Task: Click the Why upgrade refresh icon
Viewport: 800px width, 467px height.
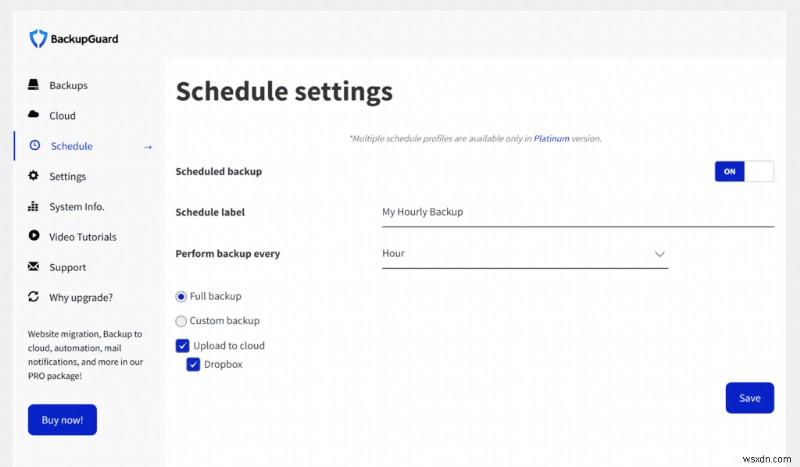Action: [x=34, y=297]
